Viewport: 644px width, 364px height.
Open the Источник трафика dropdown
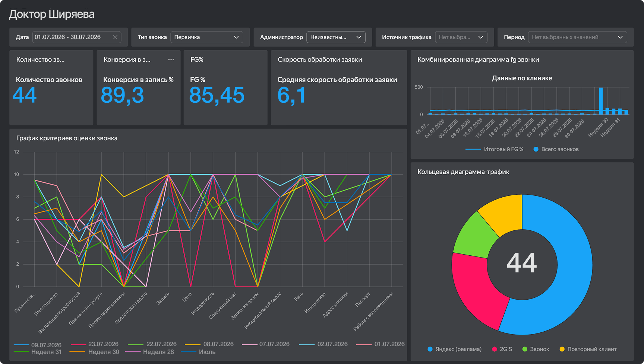pyautogui.click(x=461, y=37)
